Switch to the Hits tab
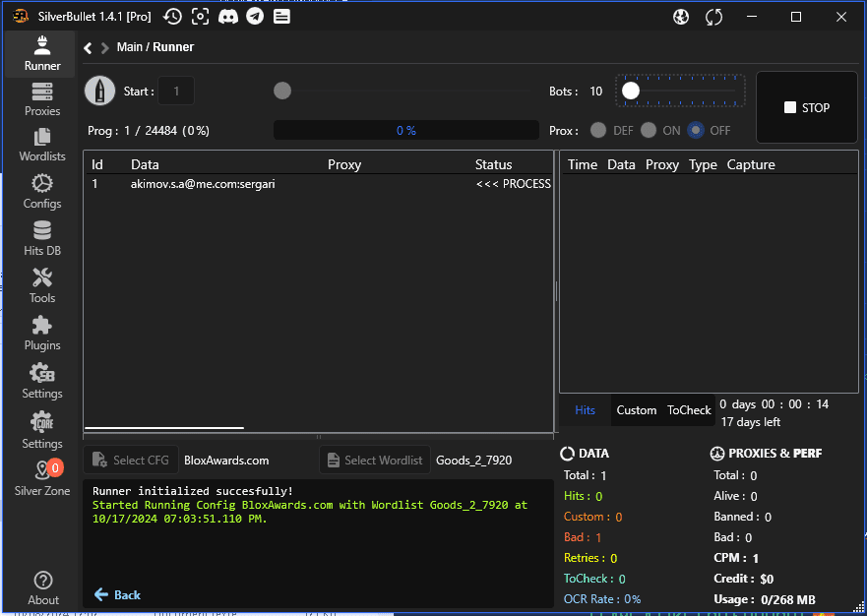867x616 pixels. pyautogui.click(x=585, y=410)
